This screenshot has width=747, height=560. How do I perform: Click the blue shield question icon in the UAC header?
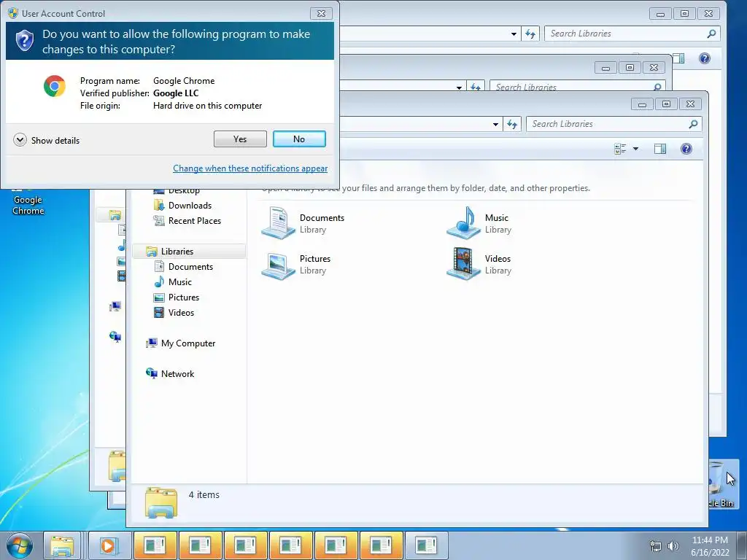tap(24, 41)
